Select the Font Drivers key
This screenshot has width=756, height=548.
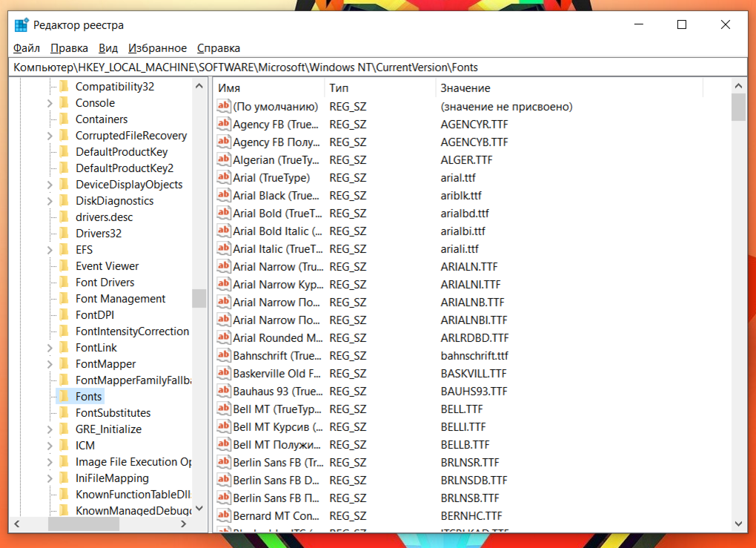point(105,283)
